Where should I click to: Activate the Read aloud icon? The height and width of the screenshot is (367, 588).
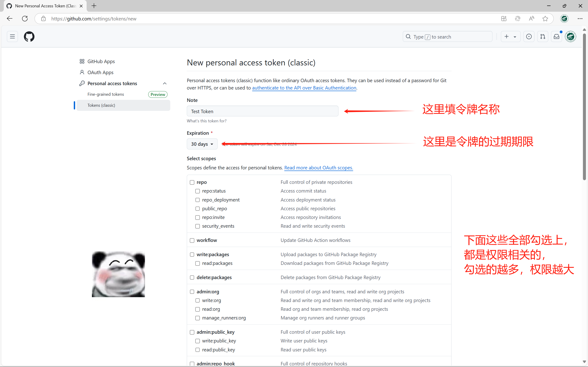click(x=531, y=19)
